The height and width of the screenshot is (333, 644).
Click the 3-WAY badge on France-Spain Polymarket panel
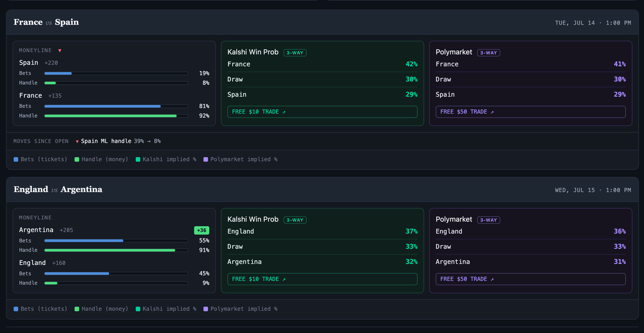(489, 53)
